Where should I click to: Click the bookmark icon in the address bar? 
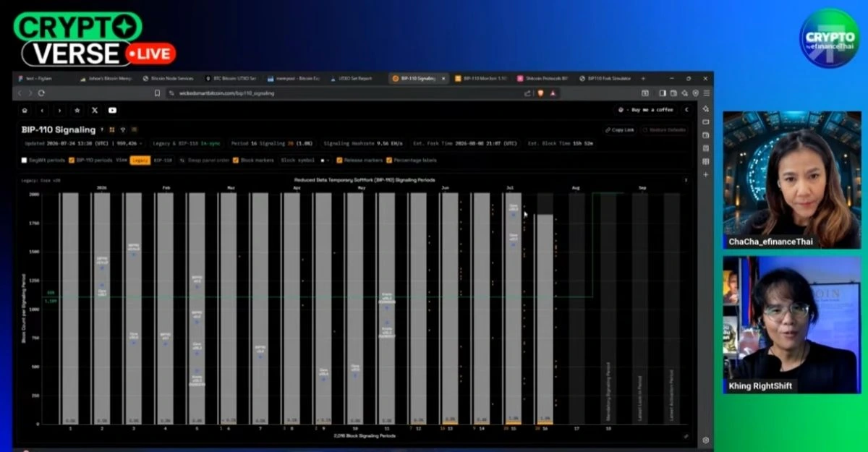coord(157,93)
